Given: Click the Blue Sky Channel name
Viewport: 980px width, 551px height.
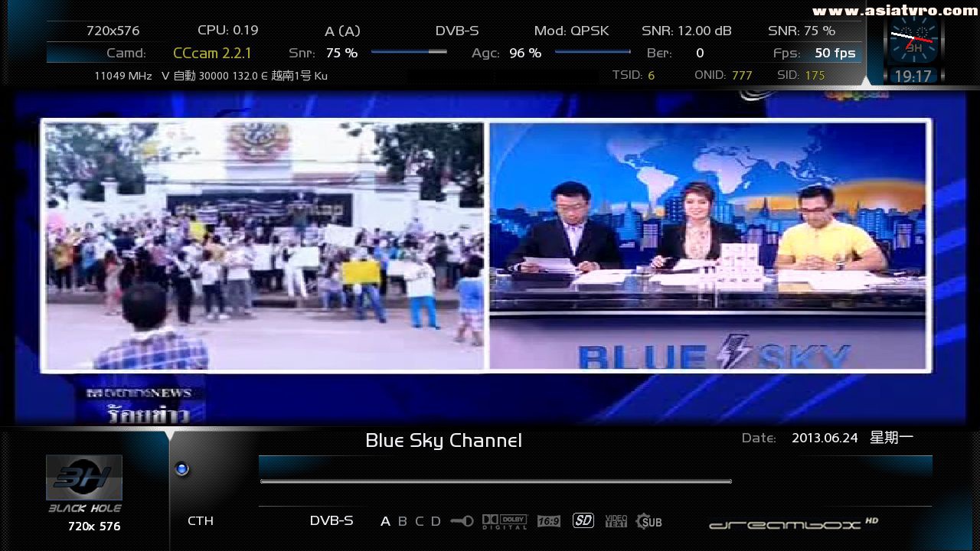Looking at the screenshot, I should (x=443, y=440).
